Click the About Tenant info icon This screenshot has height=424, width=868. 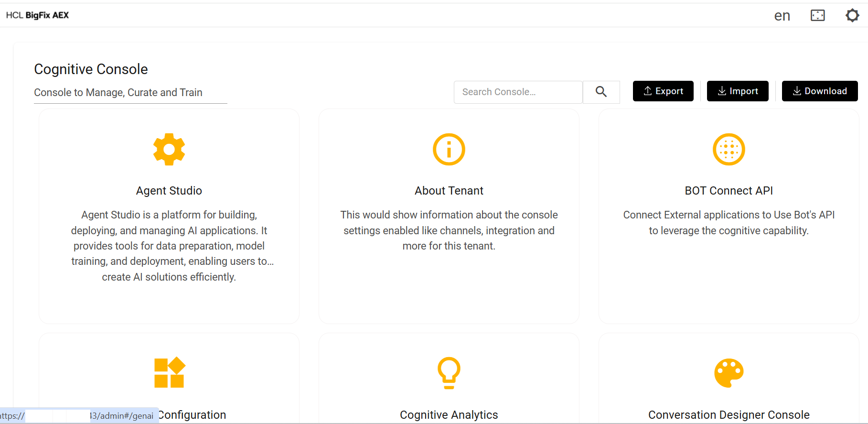click(x=449, y=150)
